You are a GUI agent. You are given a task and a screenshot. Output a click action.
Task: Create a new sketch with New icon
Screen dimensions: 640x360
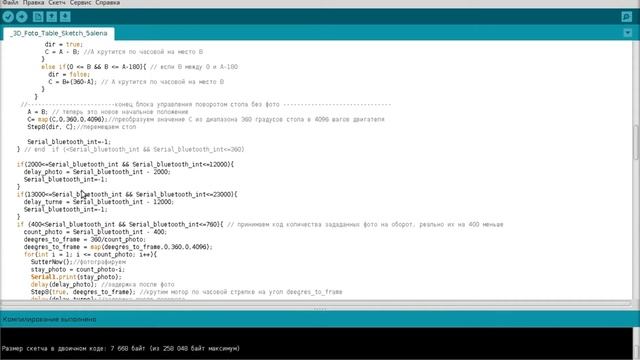[38, 17]
